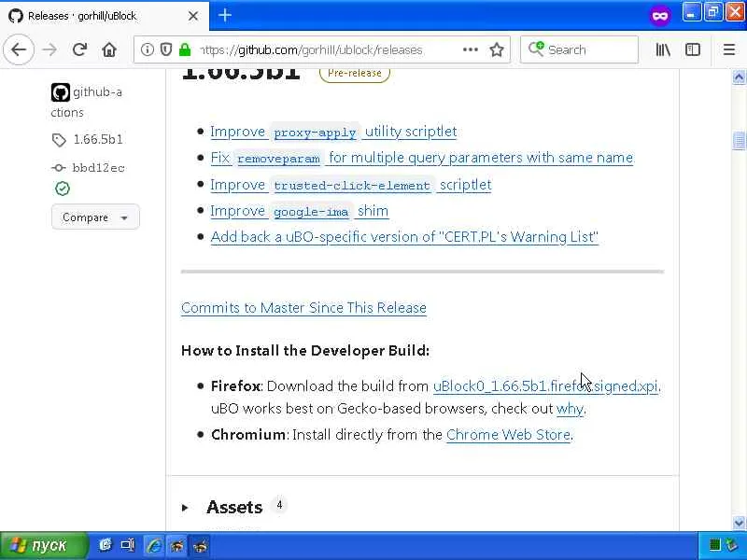Click the scrollbar down arrow
747x560 pixels.
[x=739, y=523]
